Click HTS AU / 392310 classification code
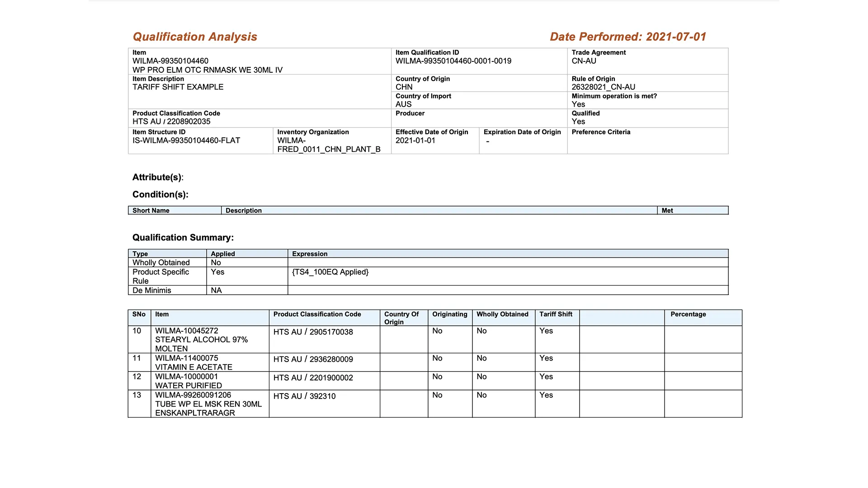868x488 pixels. (x=304, y=396)
